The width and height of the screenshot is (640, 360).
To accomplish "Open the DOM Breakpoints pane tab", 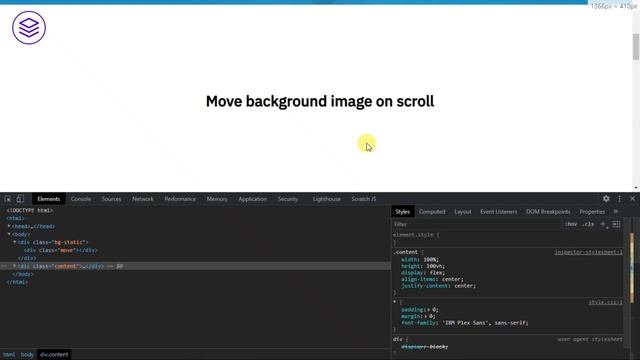I will tap(548, 211).
